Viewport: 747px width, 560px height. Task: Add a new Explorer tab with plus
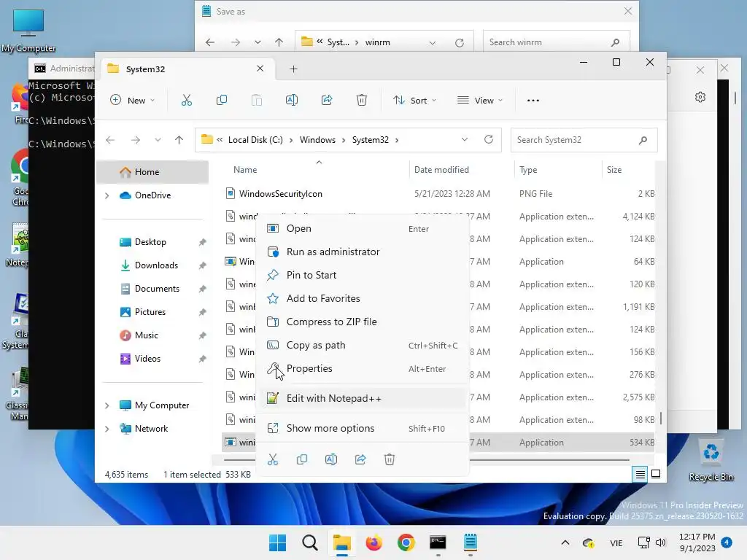(x=293, y=69)
